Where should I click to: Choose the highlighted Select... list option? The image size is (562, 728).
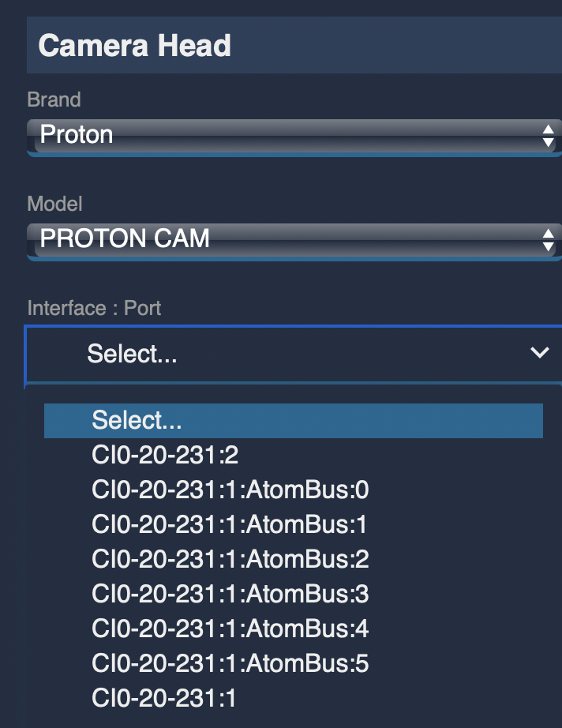[294, 420]
